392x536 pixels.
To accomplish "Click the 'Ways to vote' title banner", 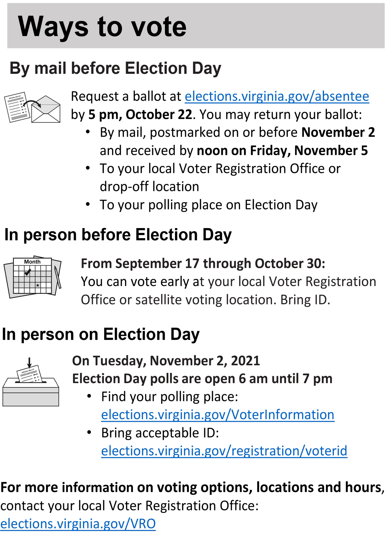I will click(196, 26).
